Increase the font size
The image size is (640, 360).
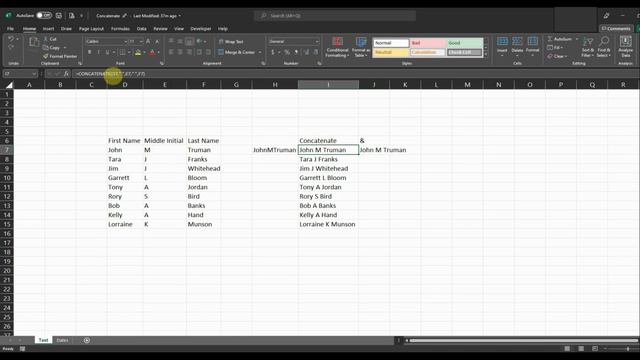click(x=148, y=41)
